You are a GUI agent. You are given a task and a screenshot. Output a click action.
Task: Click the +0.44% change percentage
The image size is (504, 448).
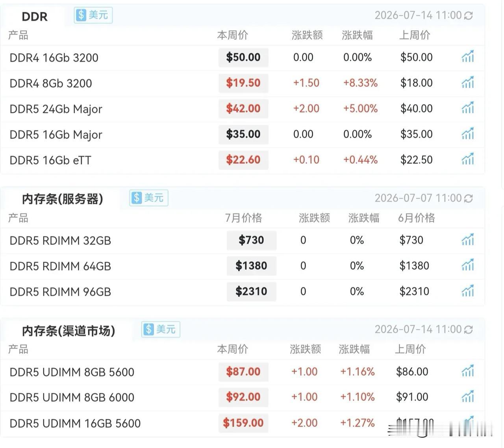point(360,160)
